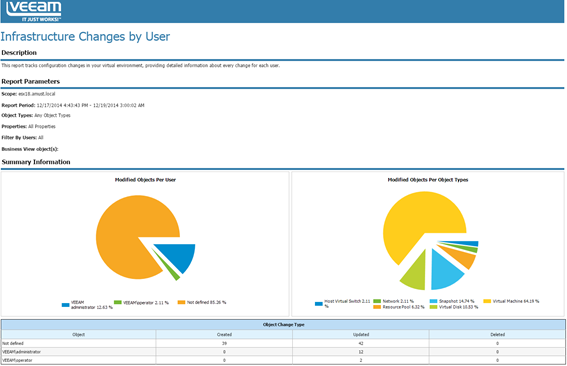Click the Veeam logo in the header
This screenshot has width=567, height=366.
click(34, 11)
